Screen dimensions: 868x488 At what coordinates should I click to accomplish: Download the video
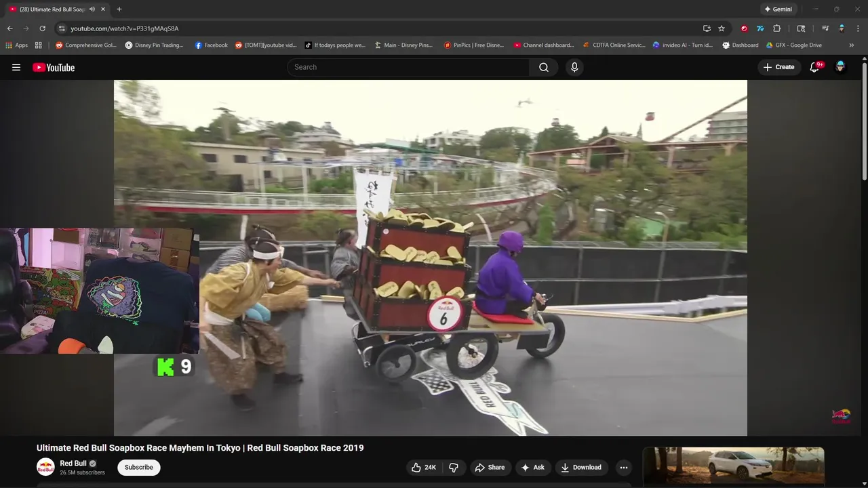[581, 467]
